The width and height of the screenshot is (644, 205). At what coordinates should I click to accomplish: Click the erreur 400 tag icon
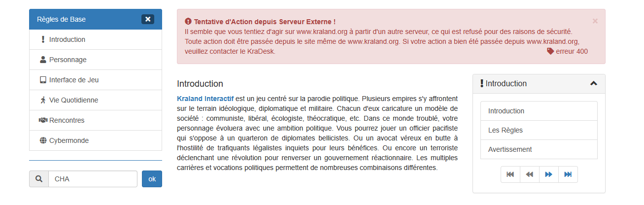pos(550,51)
